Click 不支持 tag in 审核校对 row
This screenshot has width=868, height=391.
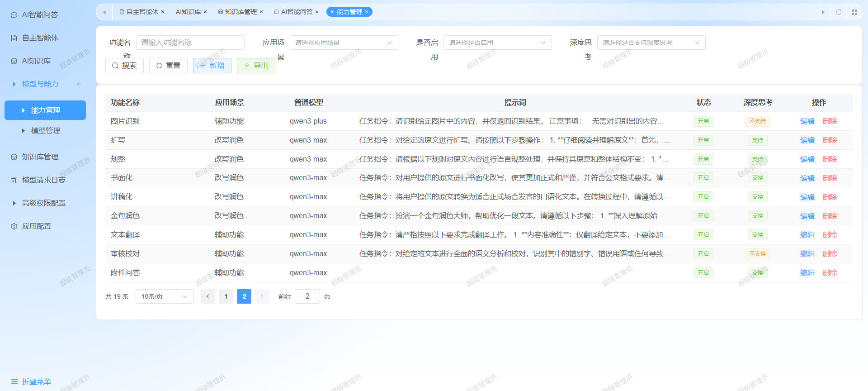758,254
